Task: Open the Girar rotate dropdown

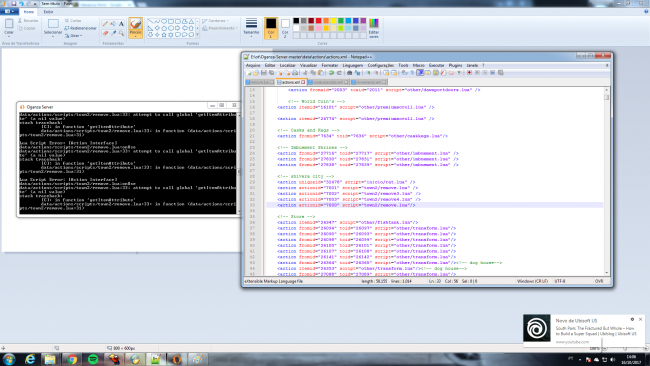Action: click(73, 36)
